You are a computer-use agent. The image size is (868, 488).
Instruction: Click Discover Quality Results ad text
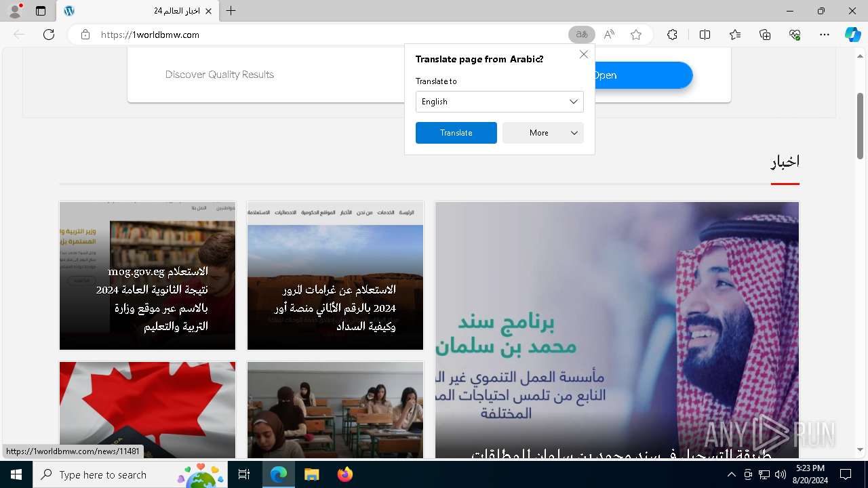click(220, 75)
